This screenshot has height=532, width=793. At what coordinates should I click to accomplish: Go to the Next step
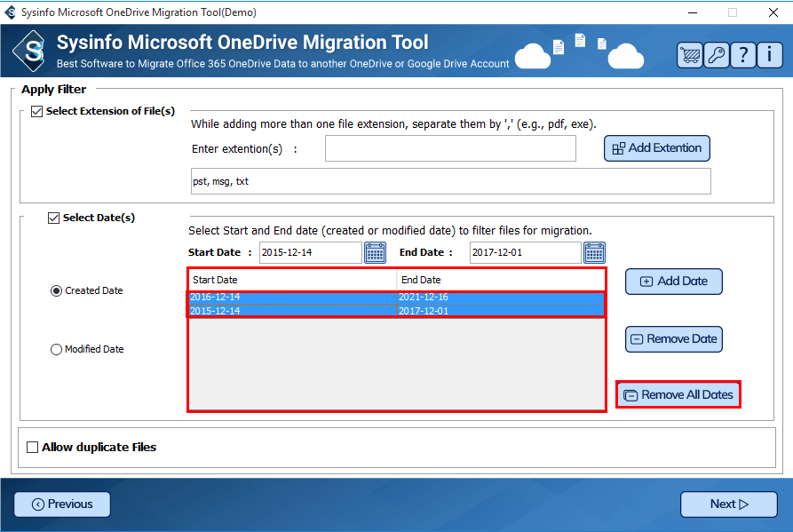(728, 504)
